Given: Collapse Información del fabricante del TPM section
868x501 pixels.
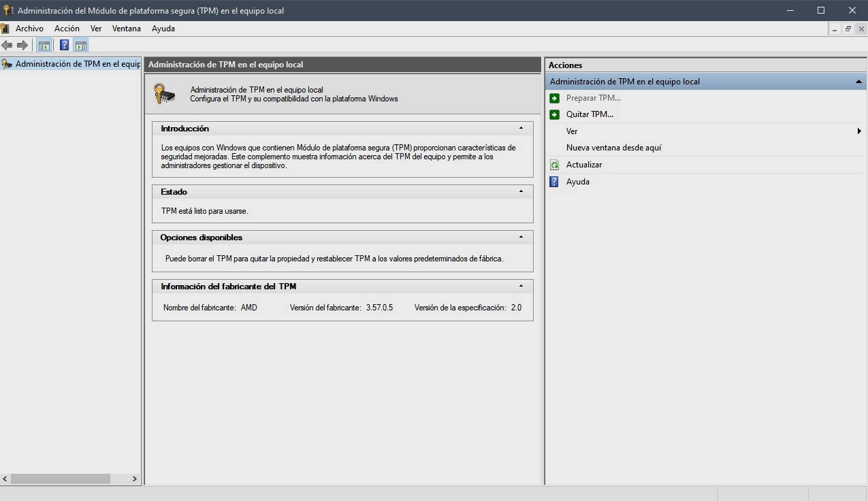Looking at the screenshot, I should click(x=521, y=286).
